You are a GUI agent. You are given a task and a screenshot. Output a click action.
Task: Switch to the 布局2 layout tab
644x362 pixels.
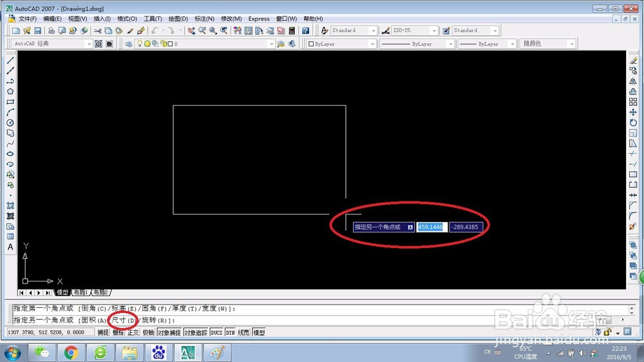(x=100, y=292)
